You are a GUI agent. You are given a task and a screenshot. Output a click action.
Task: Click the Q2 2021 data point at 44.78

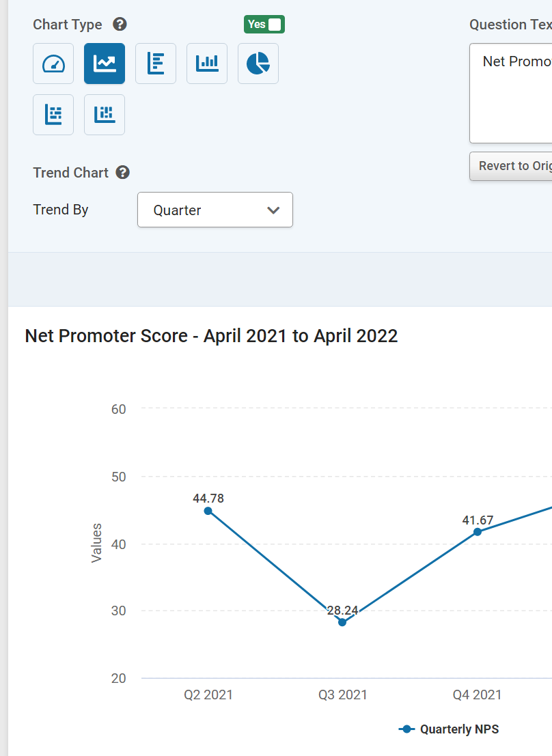coord(208,511)
